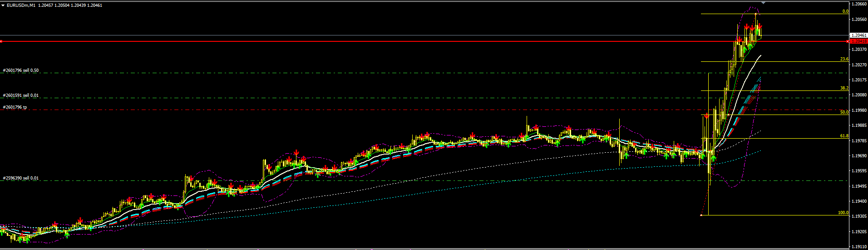
Task: Click the current price label 1.20461
Action: pos(858,35)
